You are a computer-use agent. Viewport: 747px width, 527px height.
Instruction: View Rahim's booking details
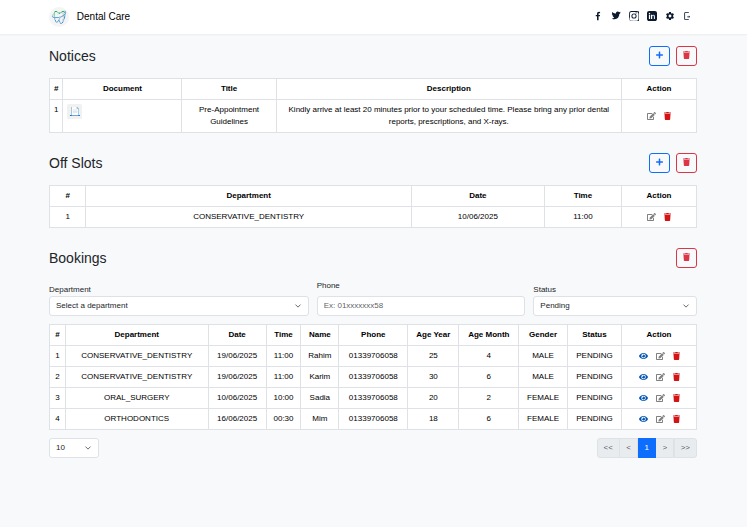click(x=643, y=356)
